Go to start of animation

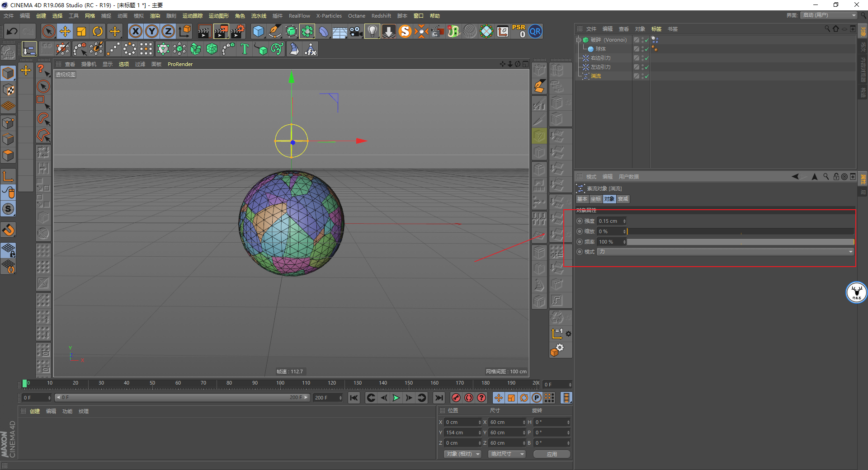[x=354, y=398]
